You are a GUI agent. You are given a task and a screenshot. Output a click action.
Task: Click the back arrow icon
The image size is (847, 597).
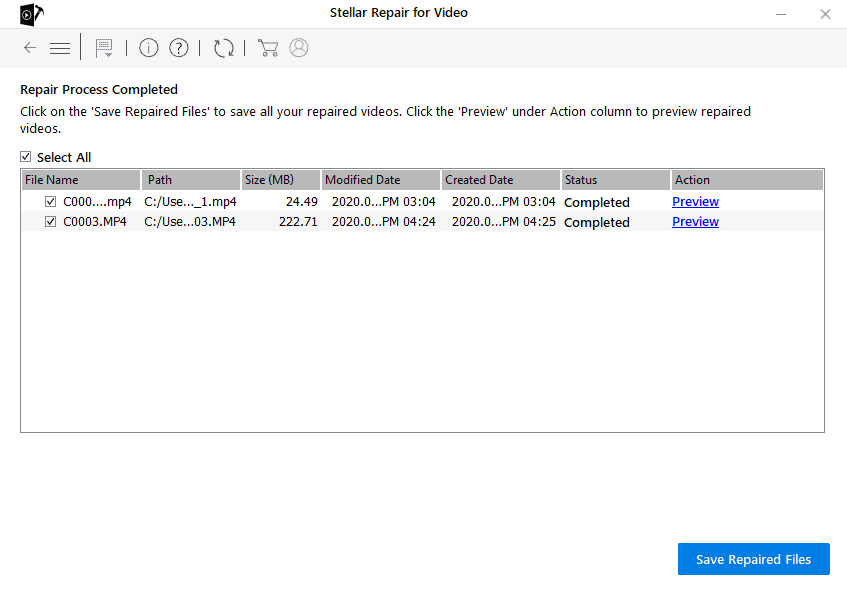coord(30,48)
